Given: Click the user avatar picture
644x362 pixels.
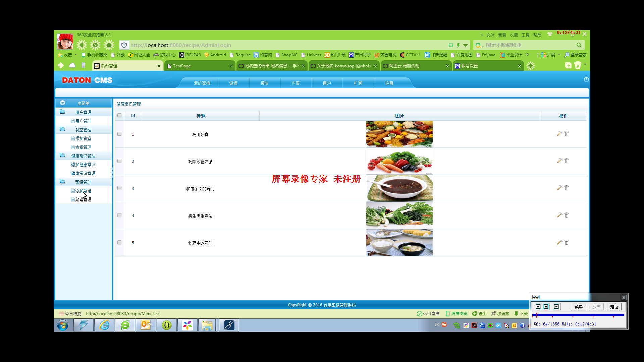Looking at the screenshot, I should click(65, 42).
